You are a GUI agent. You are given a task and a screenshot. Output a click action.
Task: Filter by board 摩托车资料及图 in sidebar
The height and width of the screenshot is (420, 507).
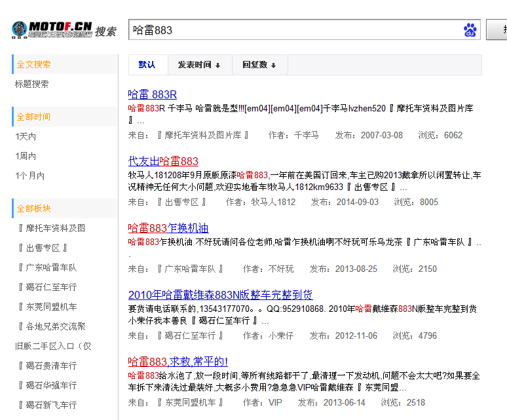[x=52, y=228]
